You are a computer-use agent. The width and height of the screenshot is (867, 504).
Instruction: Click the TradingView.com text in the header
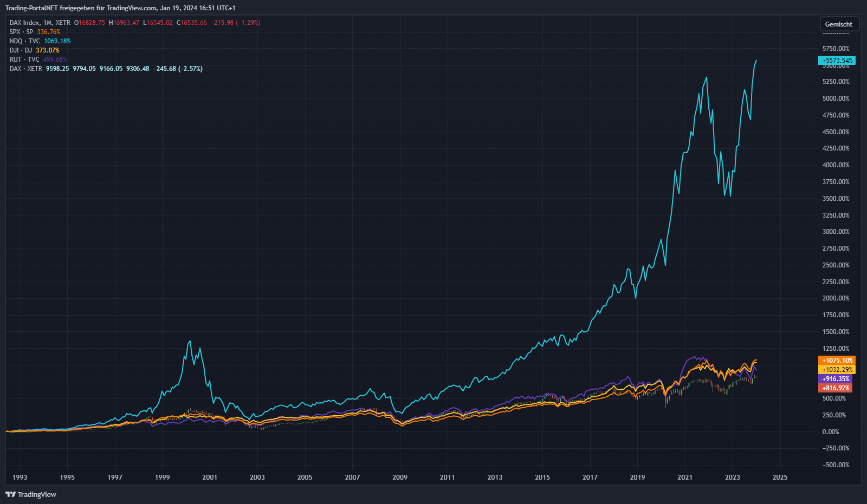pyautogui.click(x=132, y=8)
